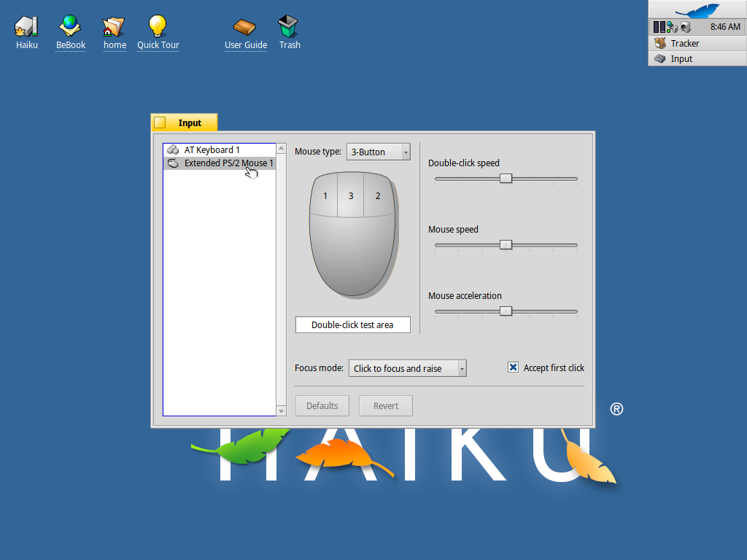Select Tracker entry in Deskbar
Viewport: 747px width, 560px height.
(697, 43)
